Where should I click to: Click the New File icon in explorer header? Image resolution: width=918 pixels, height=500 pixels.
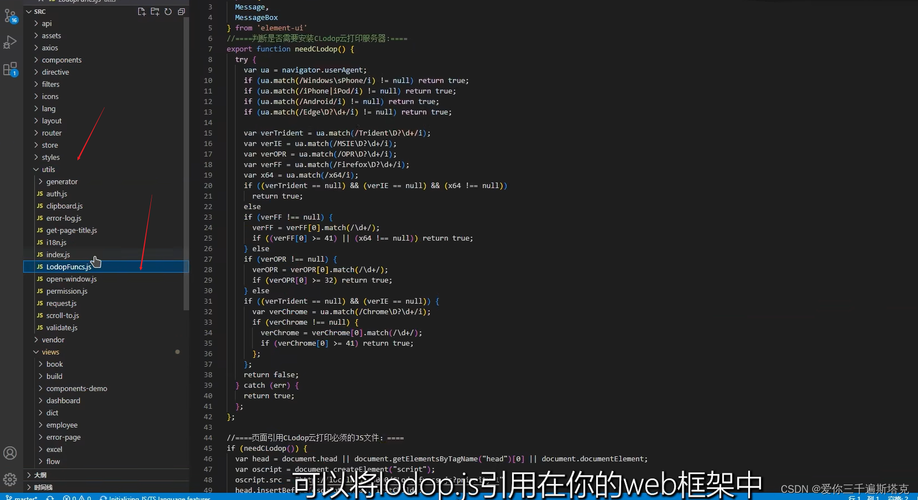pyautogui.click(x=141, y=12)
